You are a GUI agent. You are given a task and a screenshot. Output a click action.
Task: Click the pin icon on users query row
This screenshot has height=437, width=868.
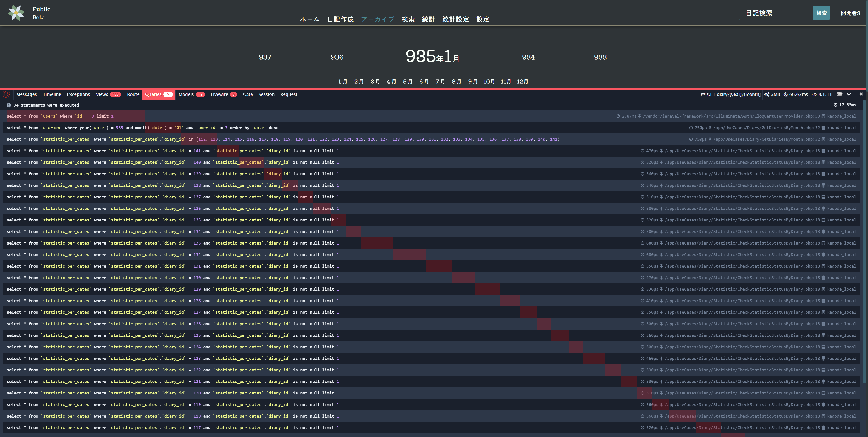pos(640,116)
